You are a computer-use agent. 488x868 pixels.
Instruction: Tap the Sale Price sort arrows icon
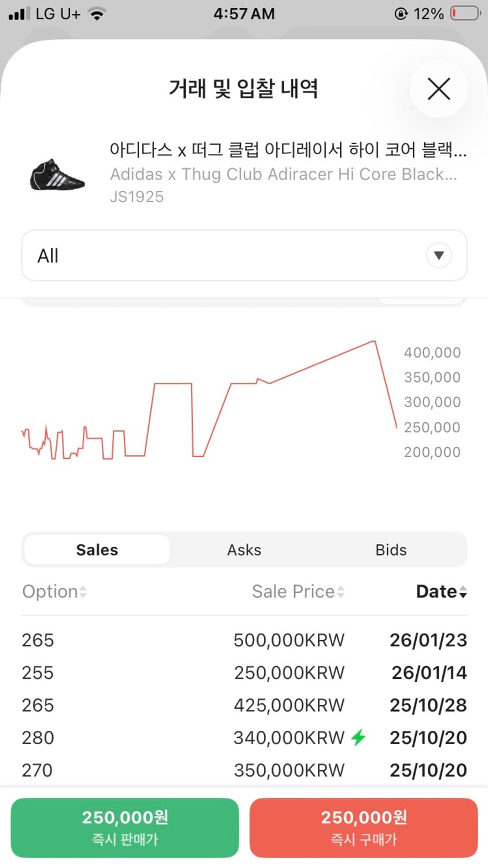(341, 592)
